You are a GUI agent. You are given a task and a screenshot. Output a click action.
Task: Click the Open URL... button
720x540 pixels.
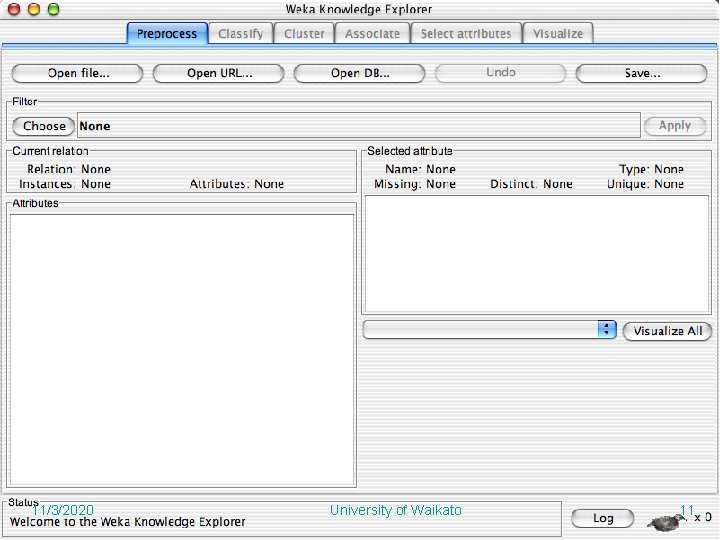click(219, 73)
